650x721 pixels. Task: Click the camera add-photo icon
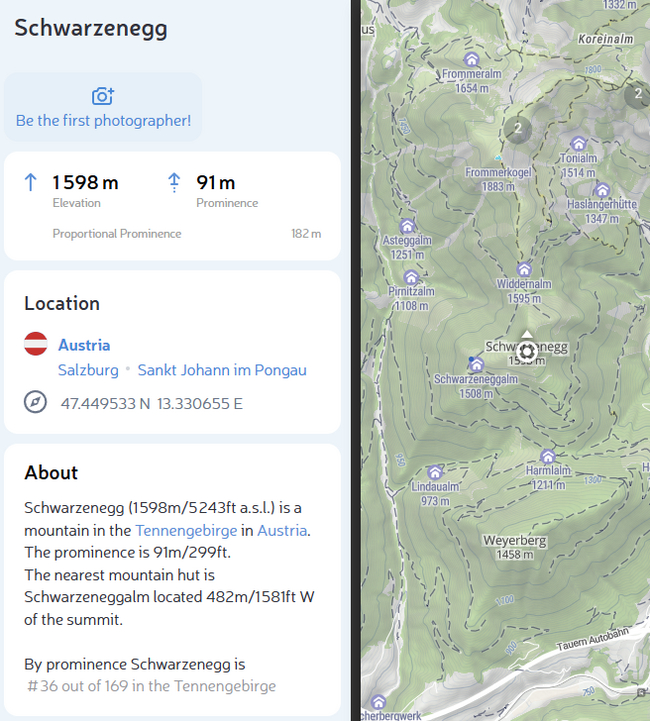pyautogui.click(x=103, y=96)
